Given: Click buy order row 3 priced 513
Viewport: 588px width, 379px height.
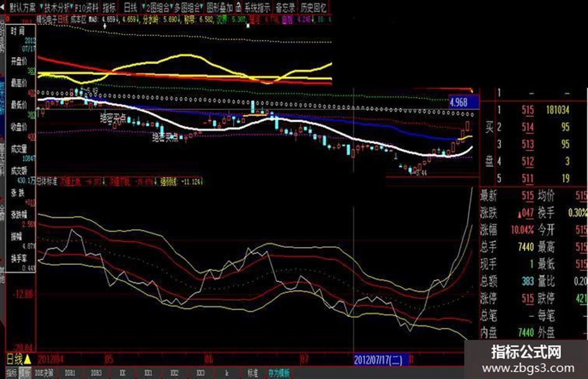Looking at the screenshot, I should (x=533, y=144).
